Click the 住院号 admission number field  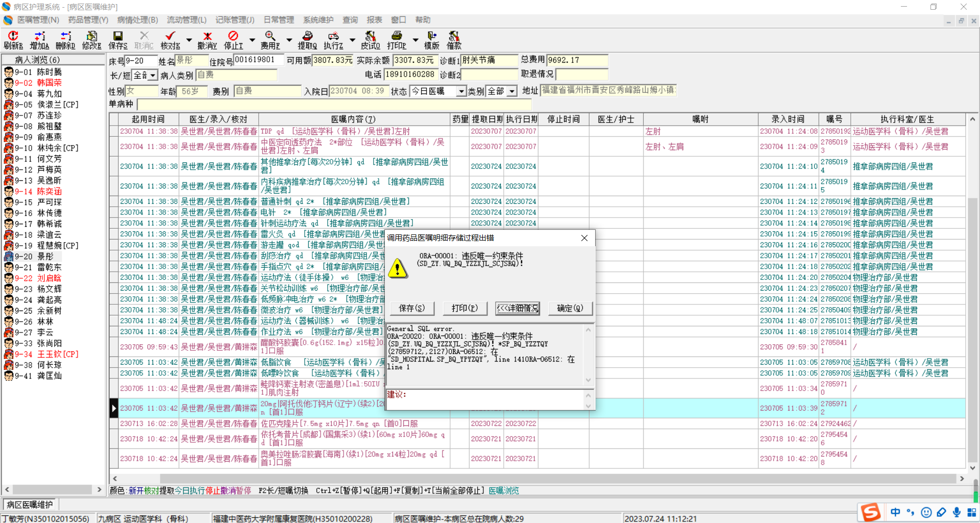[x=257, y=60]
